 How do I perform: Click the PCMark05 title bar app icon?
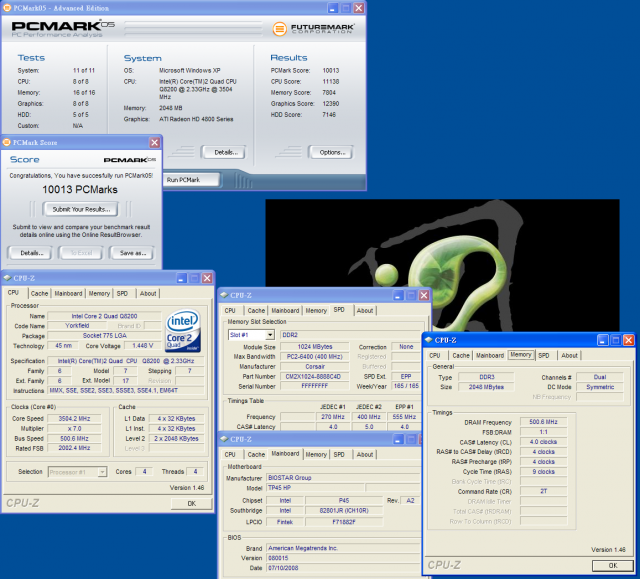click(x=7, y=8)
